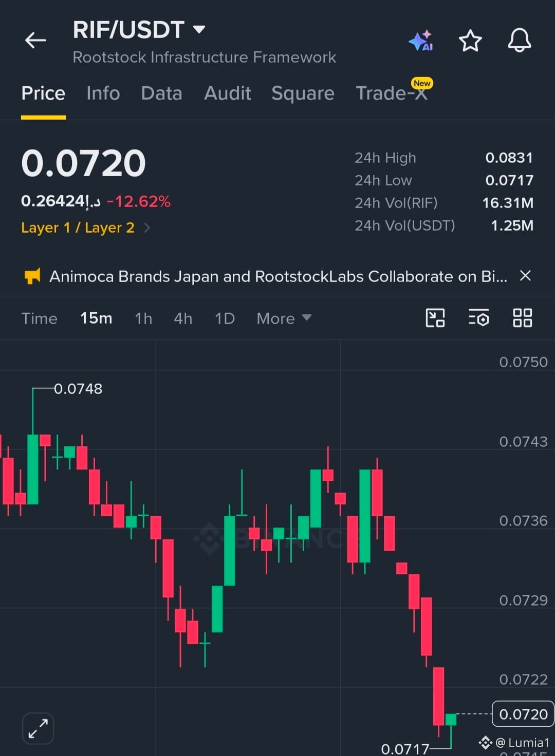
Task: Tap the 0.0748 high marker on chart
Action: tap(78, 389)
